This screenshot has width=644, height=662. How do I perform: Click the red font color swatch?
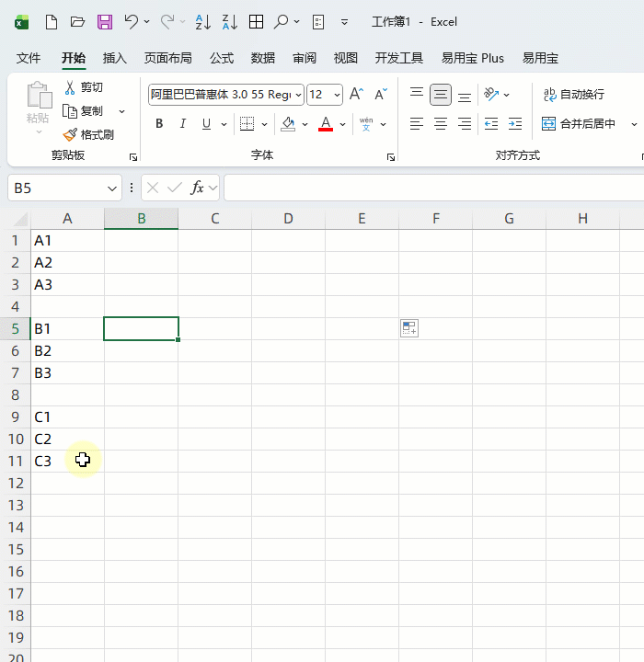325,124
